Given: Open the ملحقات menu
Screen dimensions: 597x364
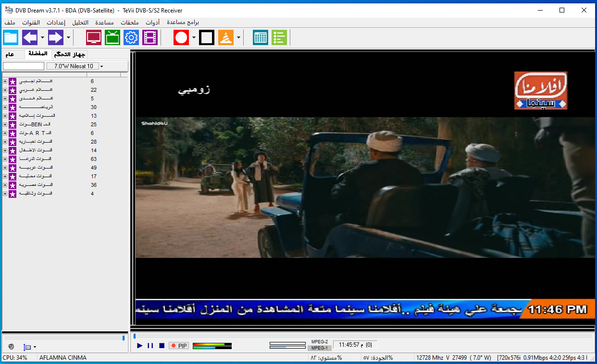Looking at the screenshot, I should (130, 23).
